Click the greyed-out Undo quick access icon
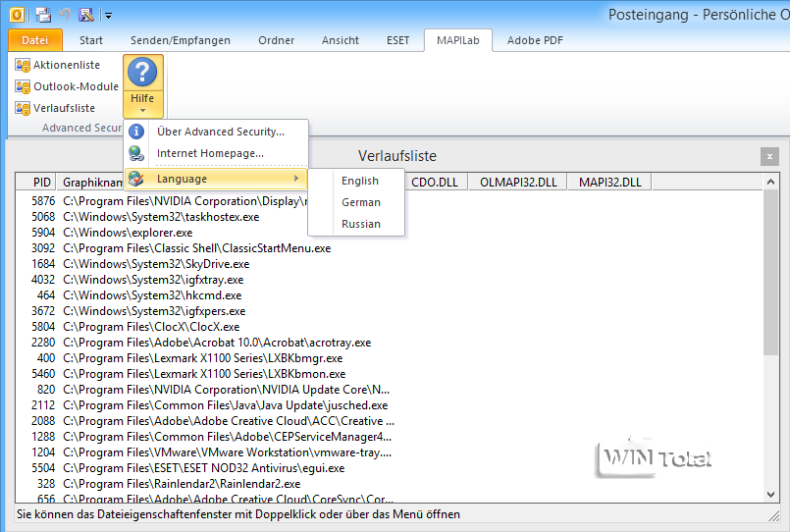 pyautogui.click(x=65, y=14)
